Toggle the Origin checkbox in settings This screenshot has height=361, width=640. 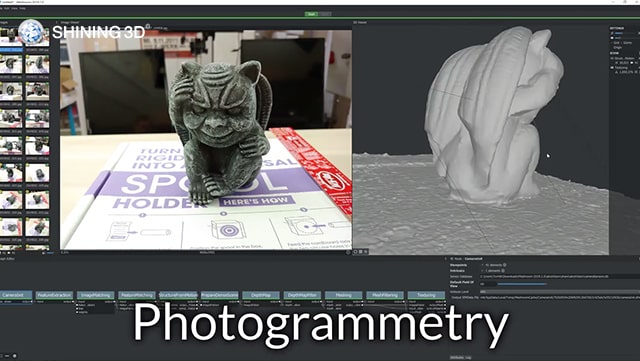point(612,47)
